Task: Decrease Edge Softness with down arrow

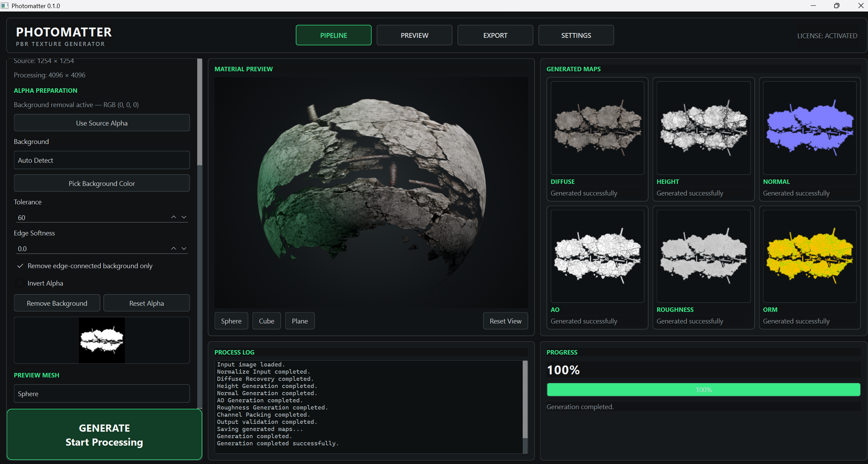Action: [184, 248]
